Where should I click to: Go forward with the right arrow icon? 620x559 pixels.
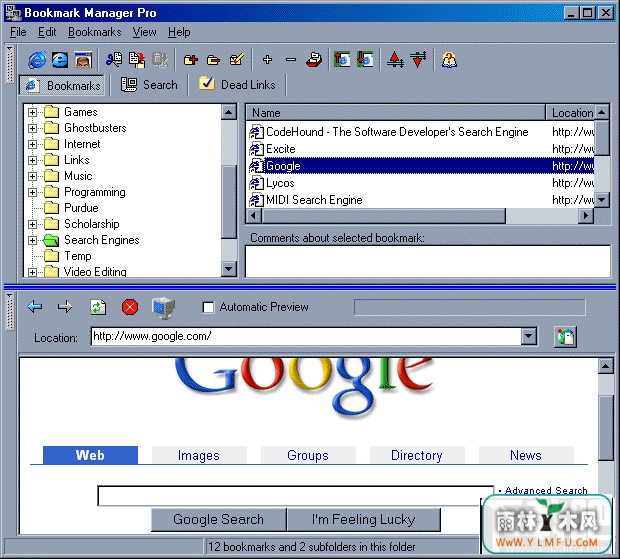pyautogui.click(x=65, y=307)
